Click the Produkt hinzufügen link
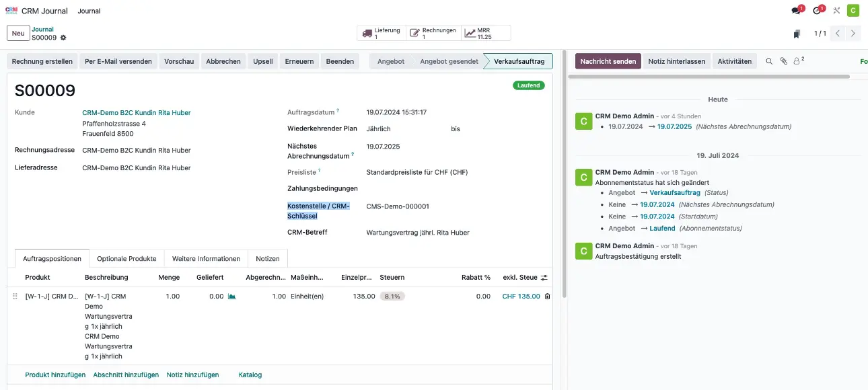 pyautogui.click(x=55, y=375)
